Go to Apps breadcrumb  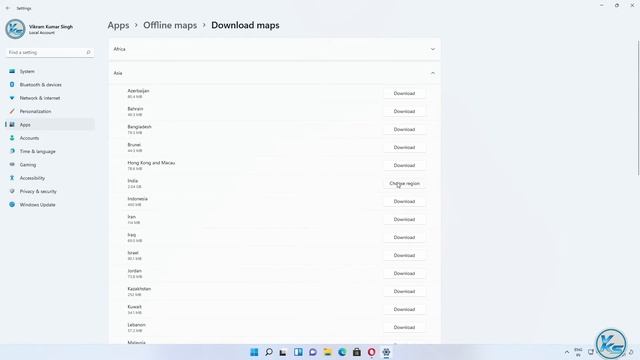[x=118, y=25]
